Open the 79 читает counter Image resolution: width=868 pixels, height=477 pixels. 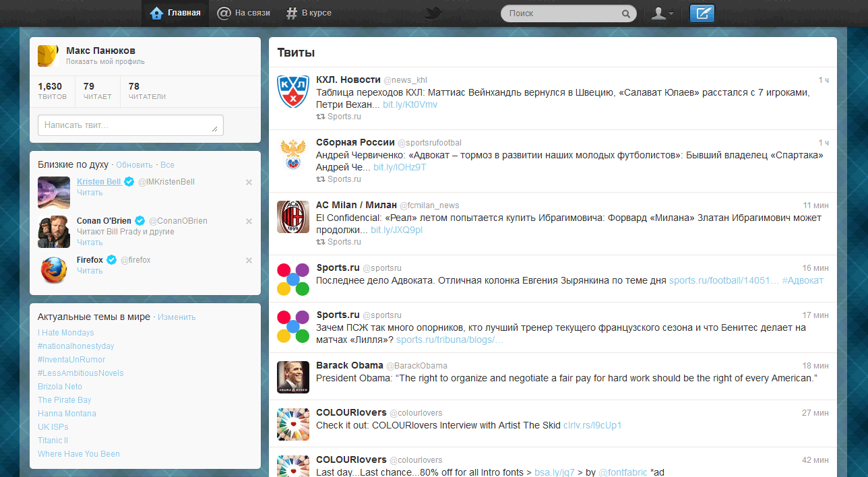(x=98, y=91)
